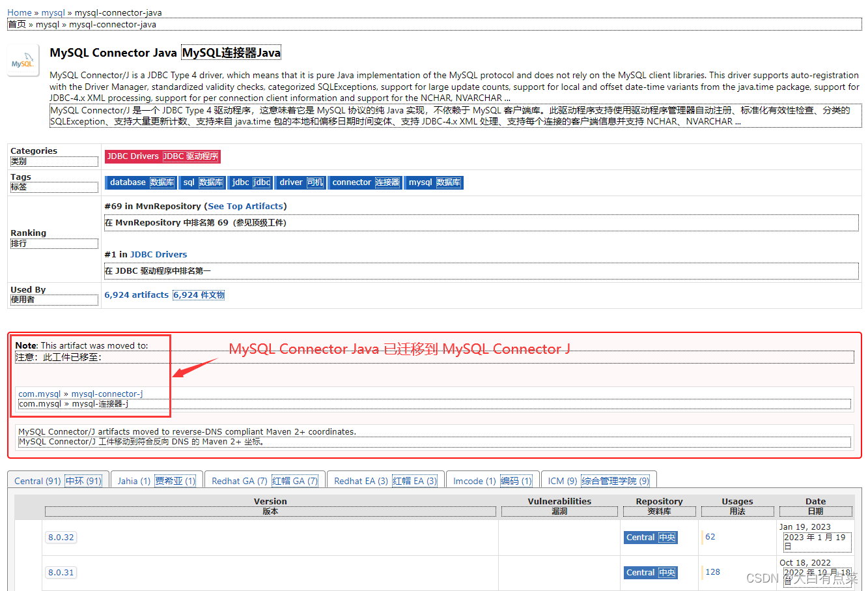Switch to the Imcode (1) tab
Viewport: 868px width, 591px height.
tap(492, 481)
